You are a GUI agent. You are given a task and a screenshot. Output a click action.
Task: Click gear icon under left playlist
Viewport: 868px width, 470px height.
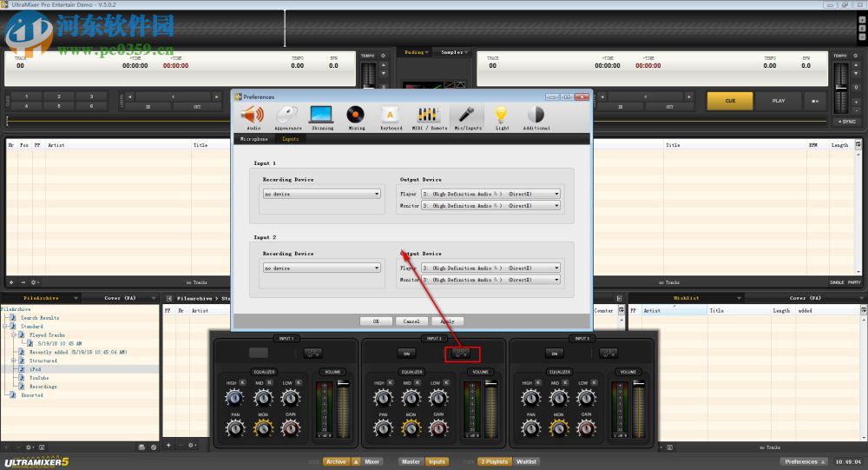(x=33, y=282)
